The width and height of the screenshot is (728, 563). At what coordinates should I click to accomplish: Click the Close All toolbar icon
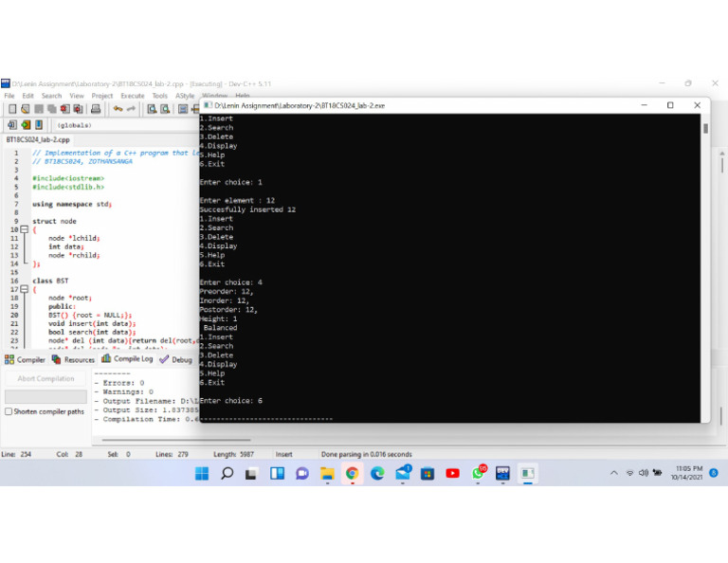(x=78, y=109)
